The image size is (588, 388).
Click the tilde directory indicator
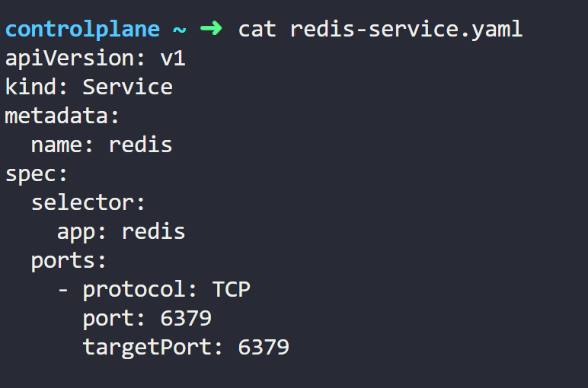[179, 30]
